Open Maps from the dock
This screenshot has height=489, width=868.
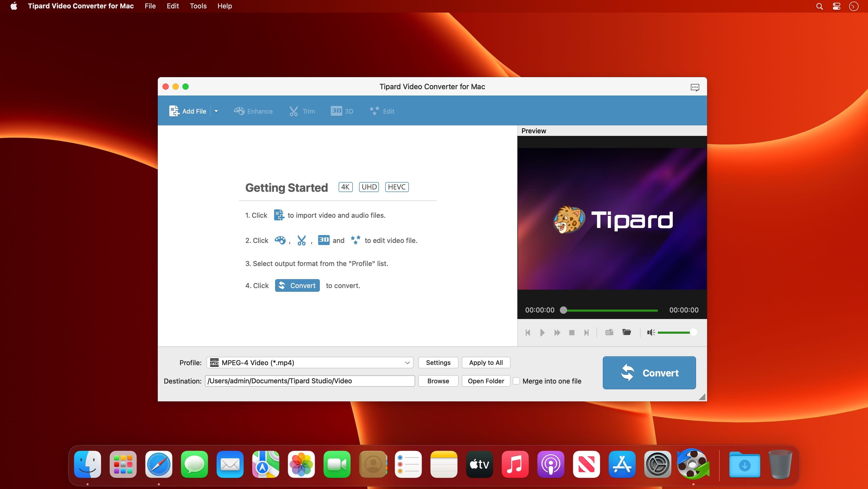coord(265,464)
